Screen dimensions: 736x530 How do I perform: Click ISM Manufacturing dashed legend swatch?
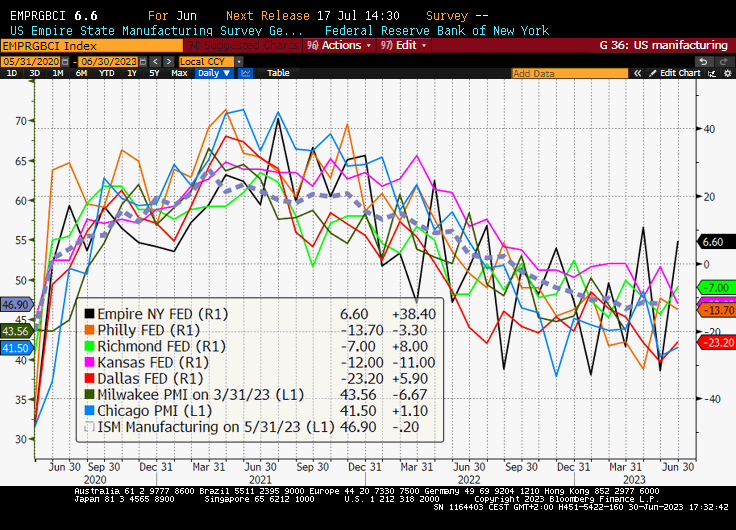click(89, 427)
